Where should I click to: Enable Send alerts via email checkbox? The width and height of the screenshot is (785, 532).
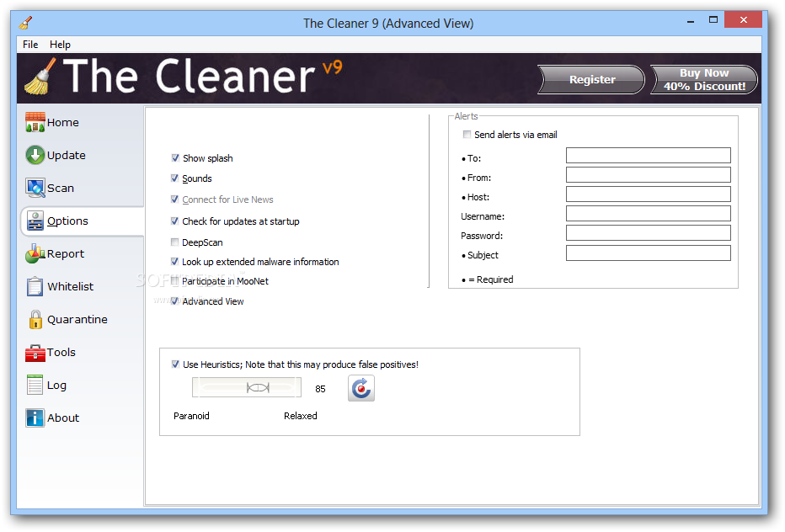[467, 135]
